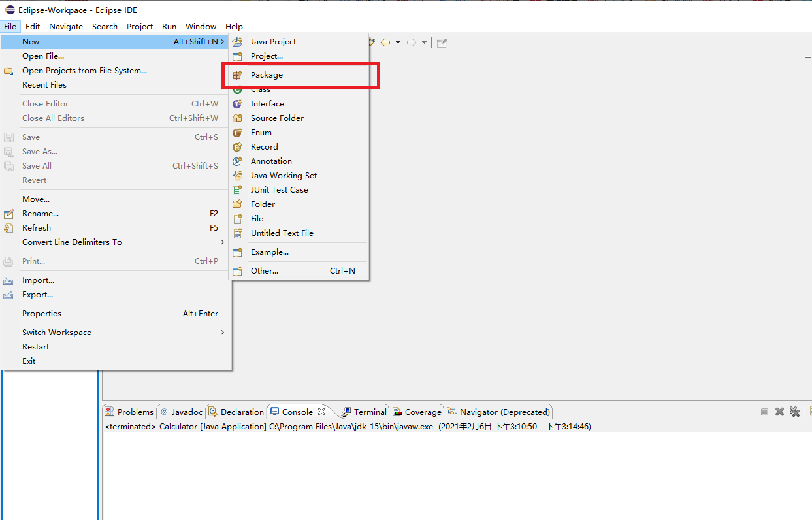The image size is (812, 520).
Task: Close the Console tab with its X
Action: [x=321, y=412]
